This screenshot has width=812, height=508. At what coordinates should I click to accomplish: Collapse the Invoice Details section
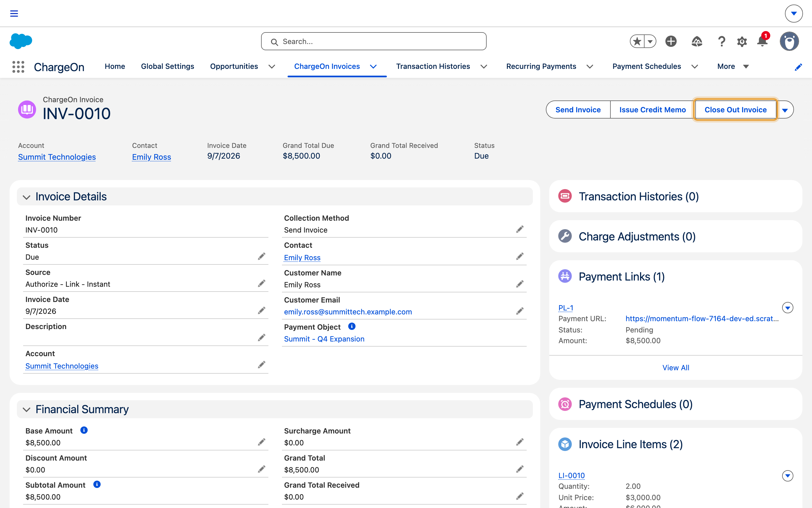click(27, 197)
